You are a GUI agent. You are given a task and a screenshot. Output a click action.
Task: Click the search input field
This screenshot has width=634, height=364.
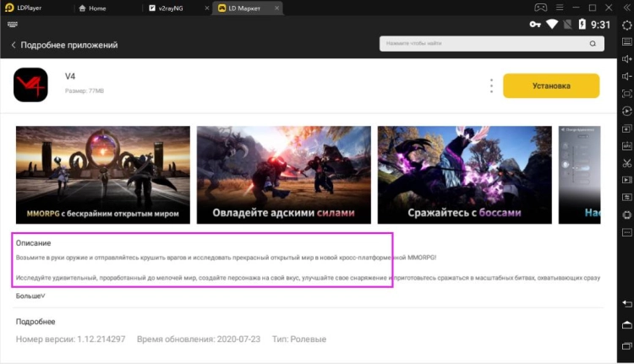(492, 44)
